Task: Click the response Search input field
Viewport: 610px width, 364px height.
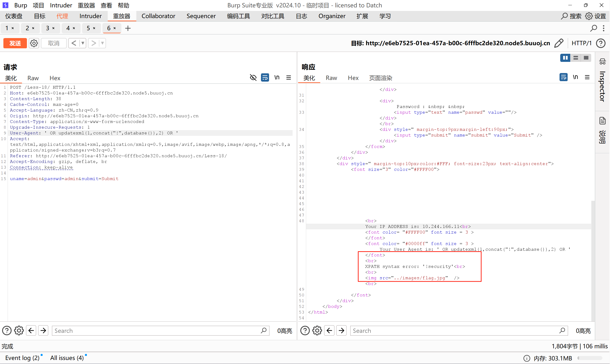Action: (x=454, y=330)
